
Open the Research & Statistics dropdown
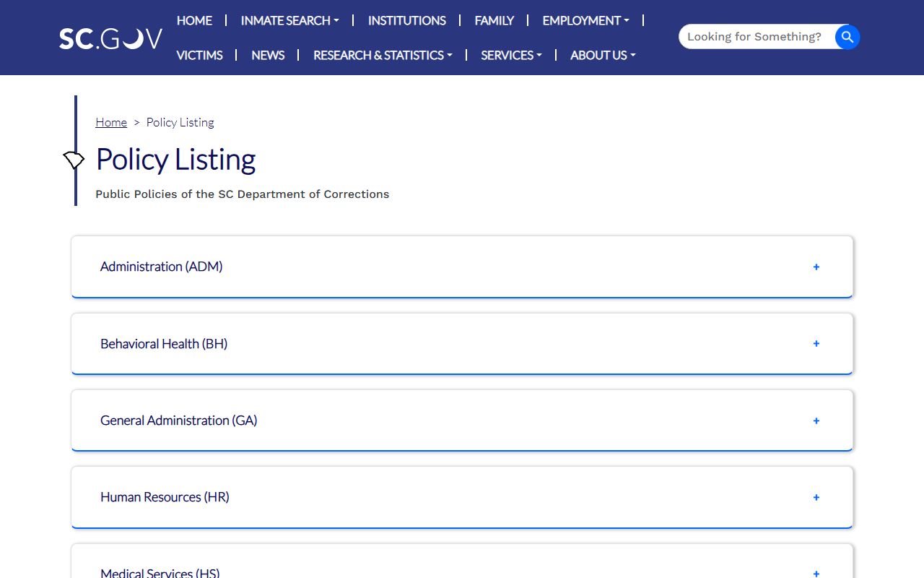pyautogui.click(x=383, y=55)
